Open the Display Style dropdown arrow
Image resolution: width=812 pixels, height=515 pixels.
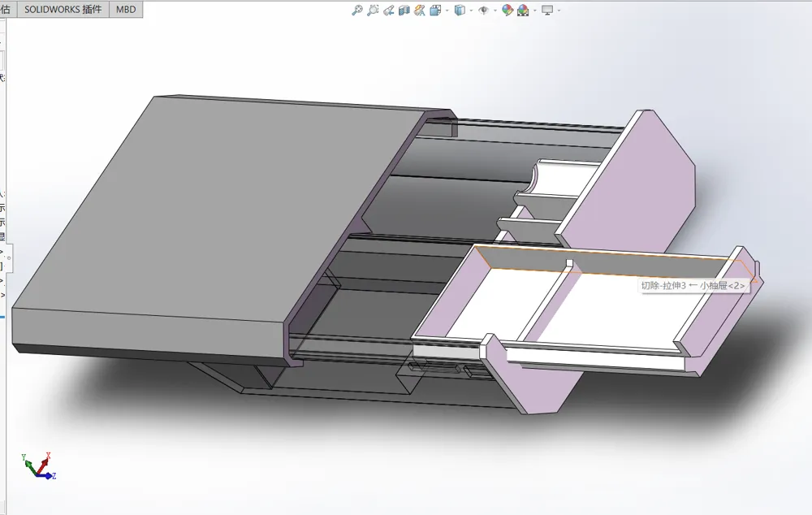point(470,11)
